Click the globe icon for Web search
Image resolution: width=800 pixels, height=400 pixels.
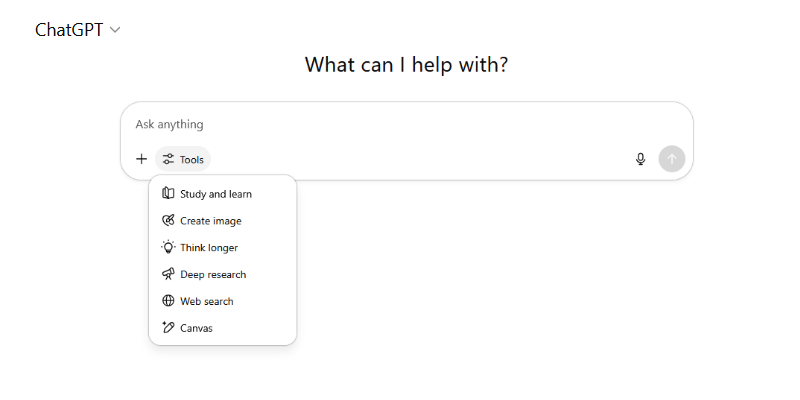[168, 301]
